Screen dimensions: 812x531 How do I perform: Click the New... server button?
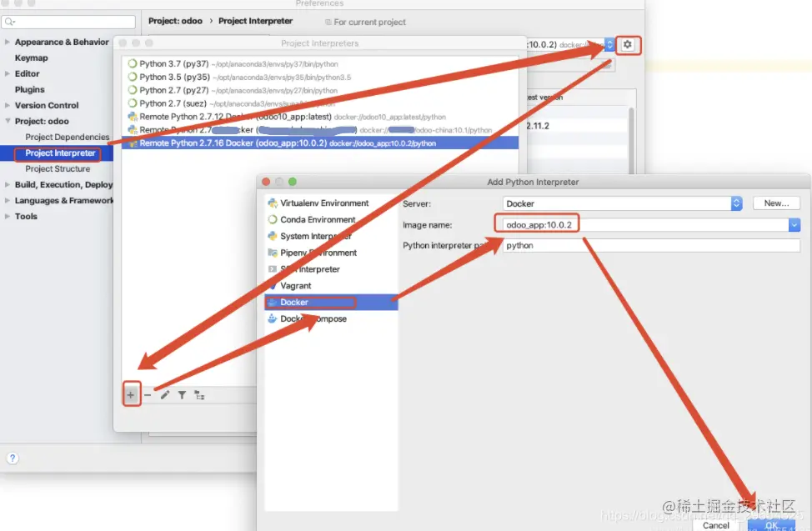776,203
